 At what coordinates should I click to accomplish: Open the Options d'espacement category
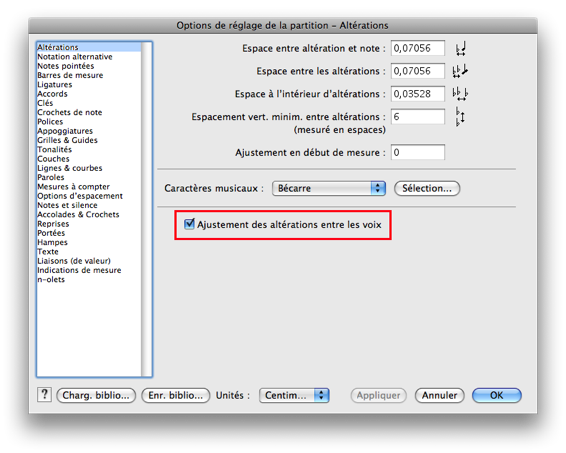(80, 196)
